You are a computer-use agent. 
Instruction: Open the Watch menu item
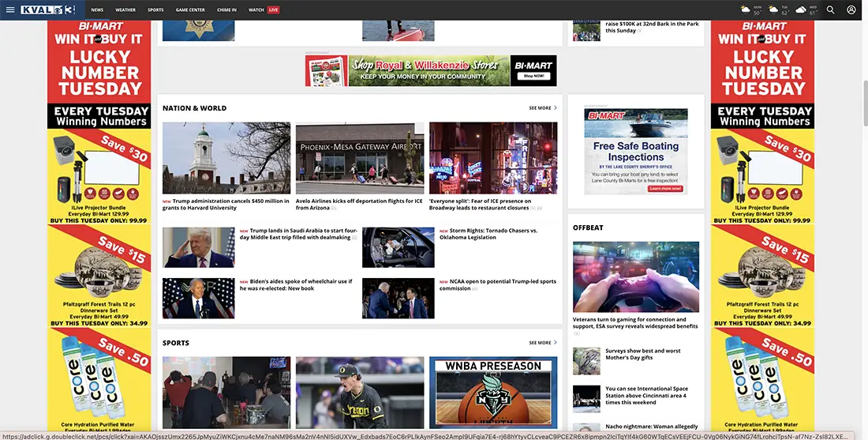point(256,10)
